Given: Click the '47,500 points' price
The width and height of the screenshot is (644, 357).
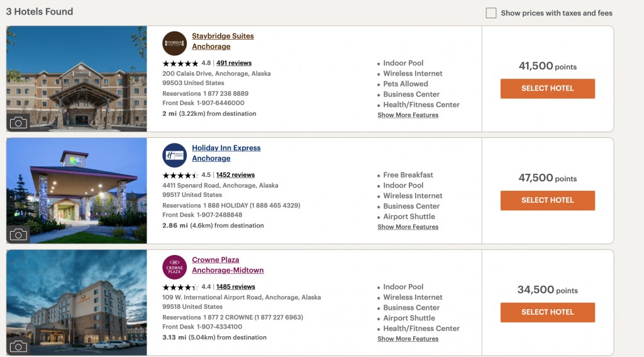Looking at the screenshot, I should [x=548, y=178].
